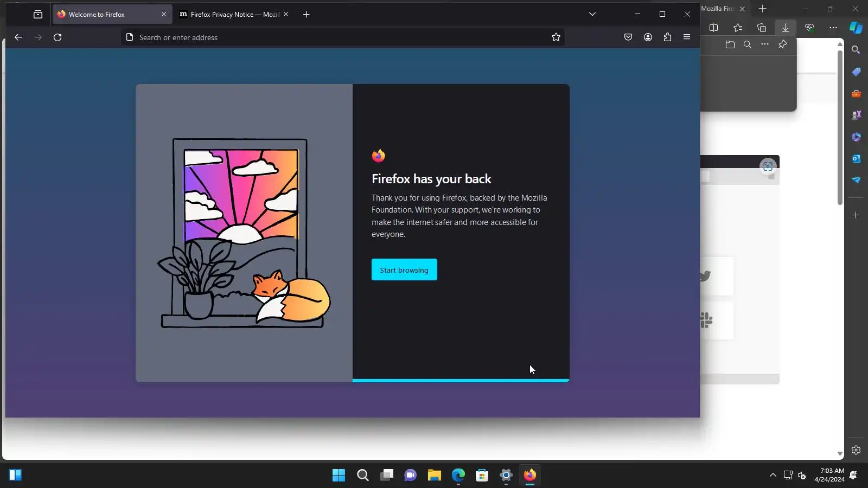Image resolution: width=868 pixels, height=488 pixels.
Task: Click the Edge page vertical scrollbar thumb
Action: [840, 127]
